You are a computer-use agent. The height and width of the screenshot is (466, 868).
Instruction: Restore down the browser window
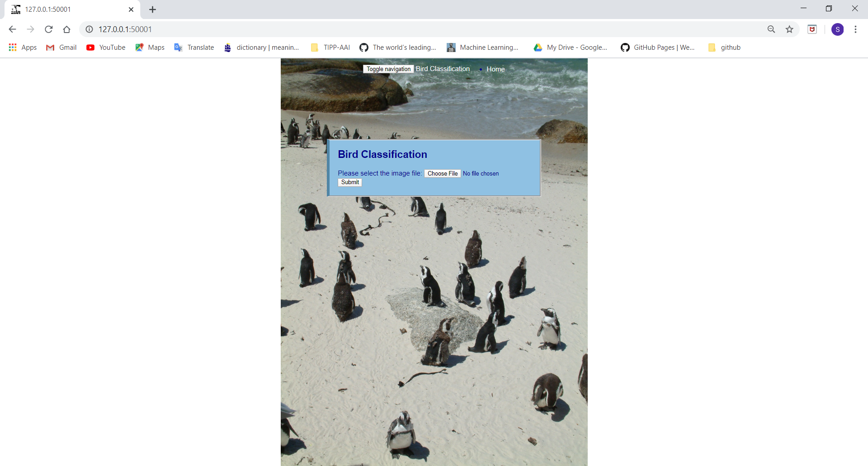pyautogui.click(x=829, y=8)
